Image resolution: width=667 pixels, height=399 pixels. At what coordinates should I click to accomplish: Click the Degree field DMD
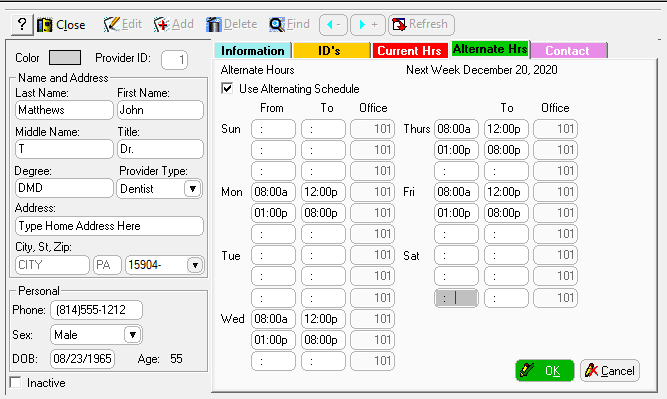(64, 188)
